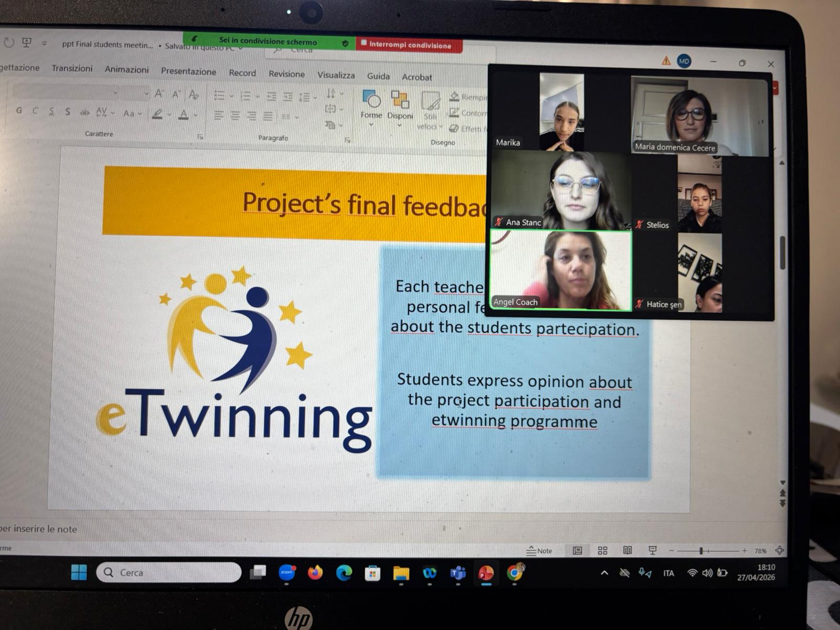Open the Windows Start menu
840x630 pixels.
pyautogui.click(x=79, y=572)
